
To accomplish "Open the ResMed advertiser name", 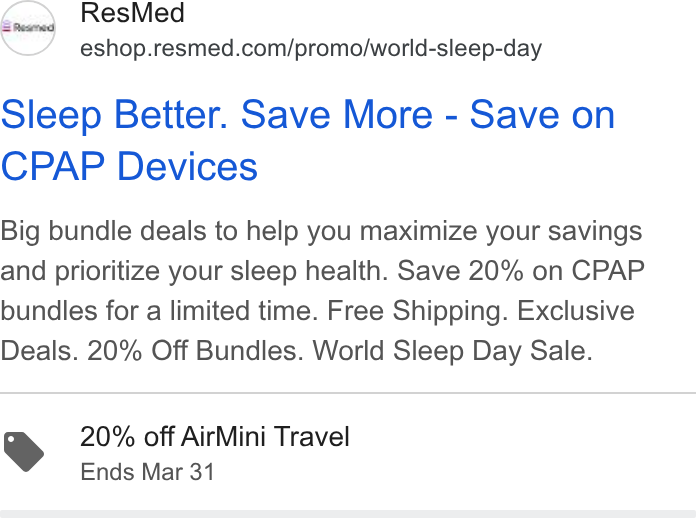I will tap(132, 12).
